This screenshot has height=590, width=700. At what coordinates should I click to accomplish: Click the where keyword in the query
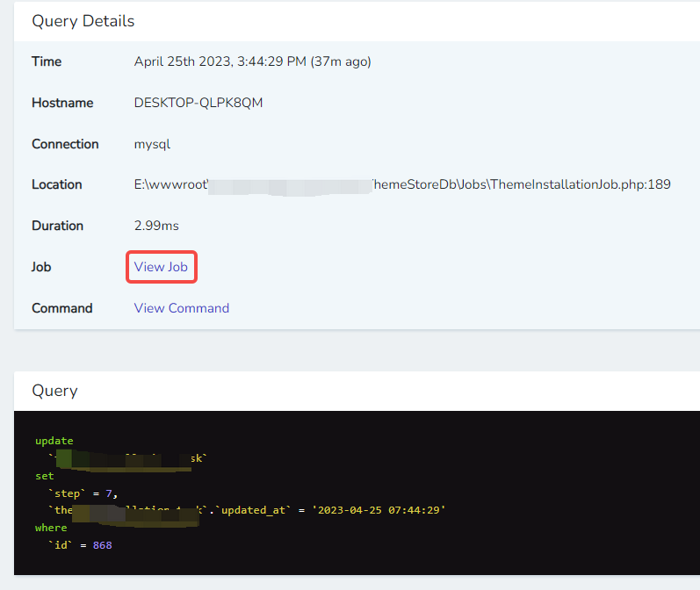[x=51, y=528]
